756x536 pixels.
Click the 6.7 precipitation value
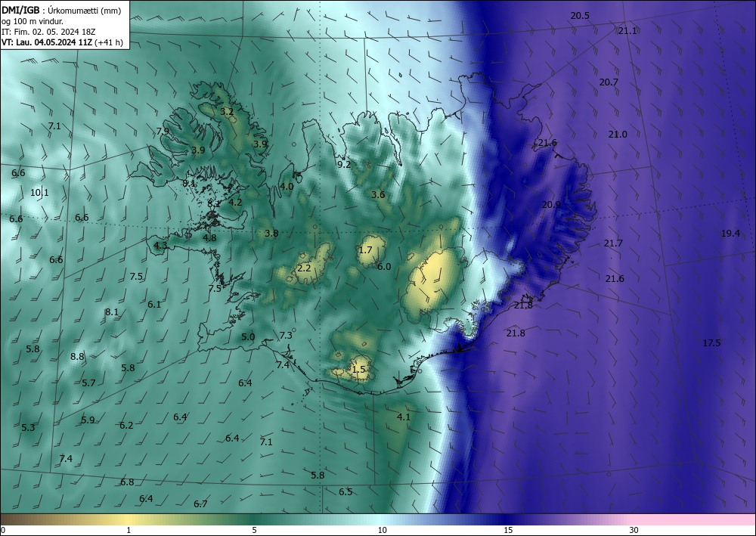[x=200, y=504]
